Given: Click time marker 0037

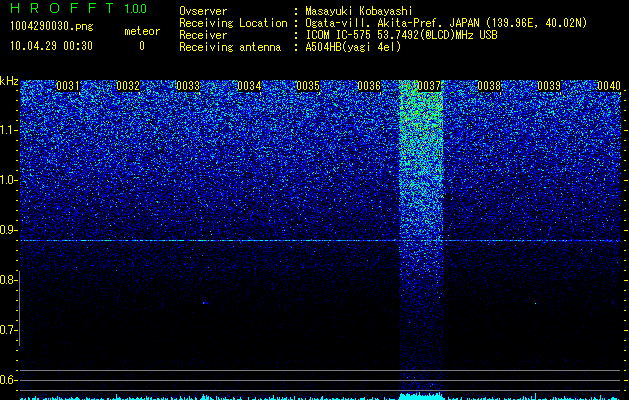Looking at the screenshot, I should pyautogui.click(x=429, y=86).
